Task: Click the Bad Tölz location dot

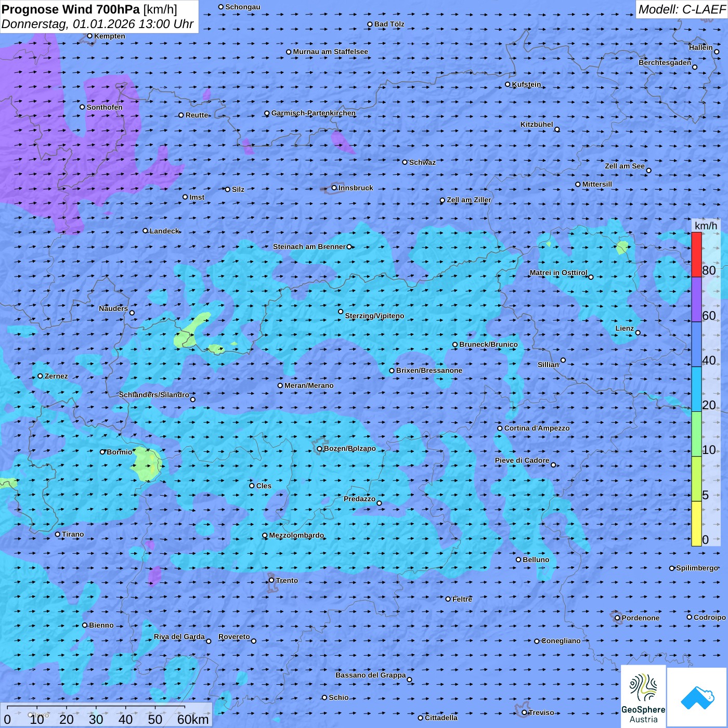Action: coord(370,24)
